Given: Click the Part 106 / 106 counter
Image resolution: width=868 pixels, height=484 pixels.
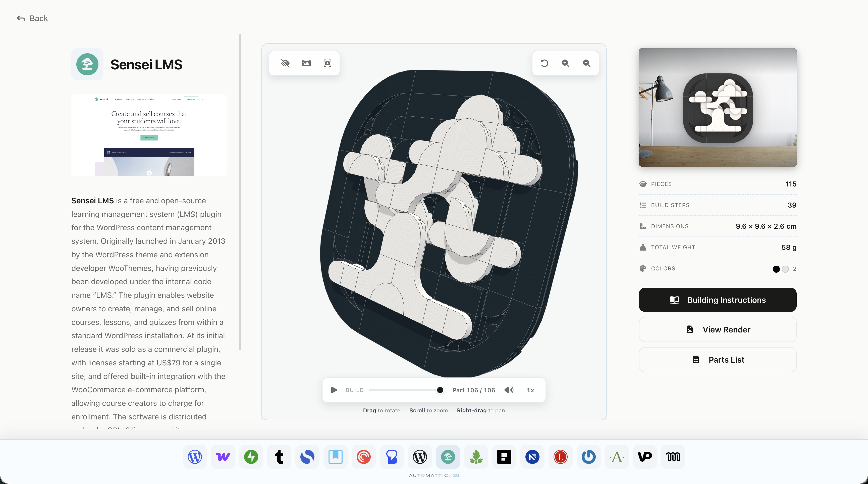Looking at the screenshot, I should coord(473,390).
